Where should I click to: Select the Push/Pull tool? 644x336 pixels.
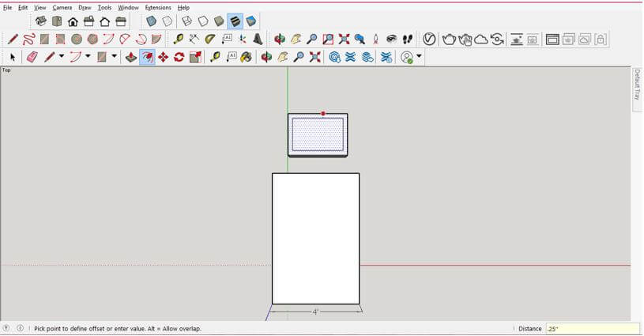(x=131, y=57)
